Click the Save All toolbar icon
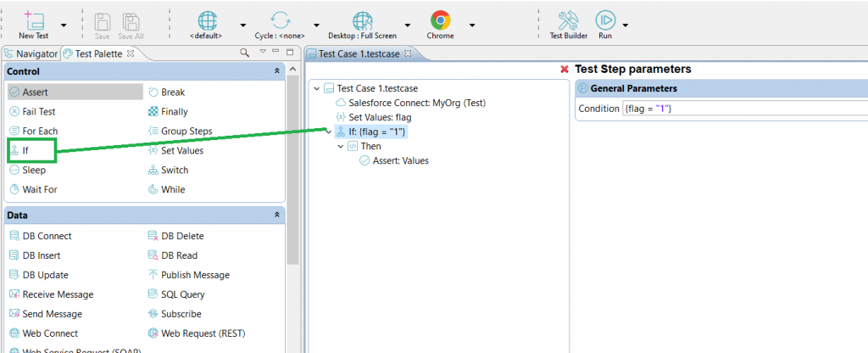This screenshot has height=353, width=868. [131, 21]
